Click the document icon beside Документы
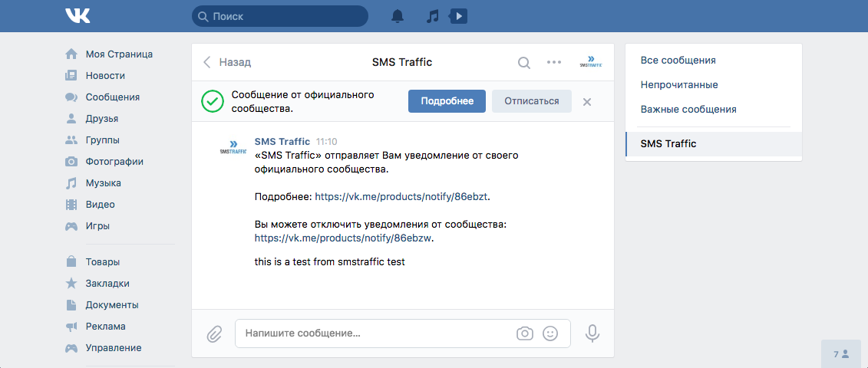Image resolution: width=868 pixels, height=368 pixels. (71, 305)
